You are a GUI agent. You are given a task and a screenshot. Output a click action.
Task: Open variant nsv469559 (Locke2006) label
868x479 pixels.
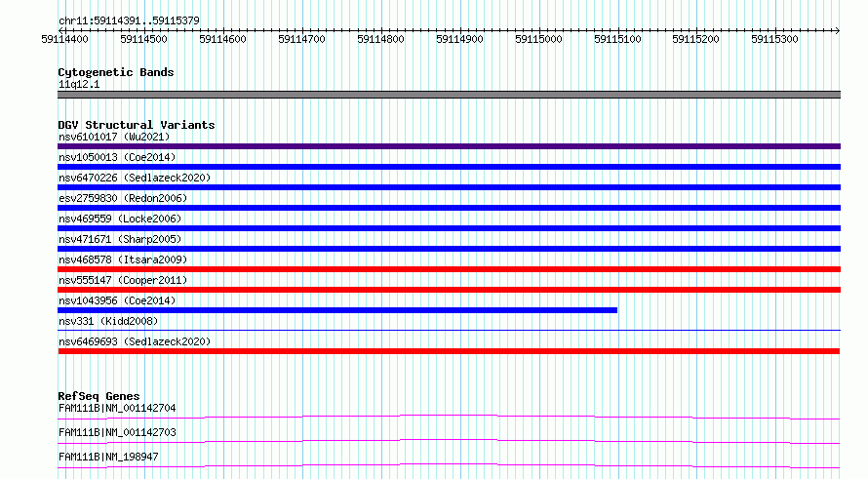click(120, 219)
